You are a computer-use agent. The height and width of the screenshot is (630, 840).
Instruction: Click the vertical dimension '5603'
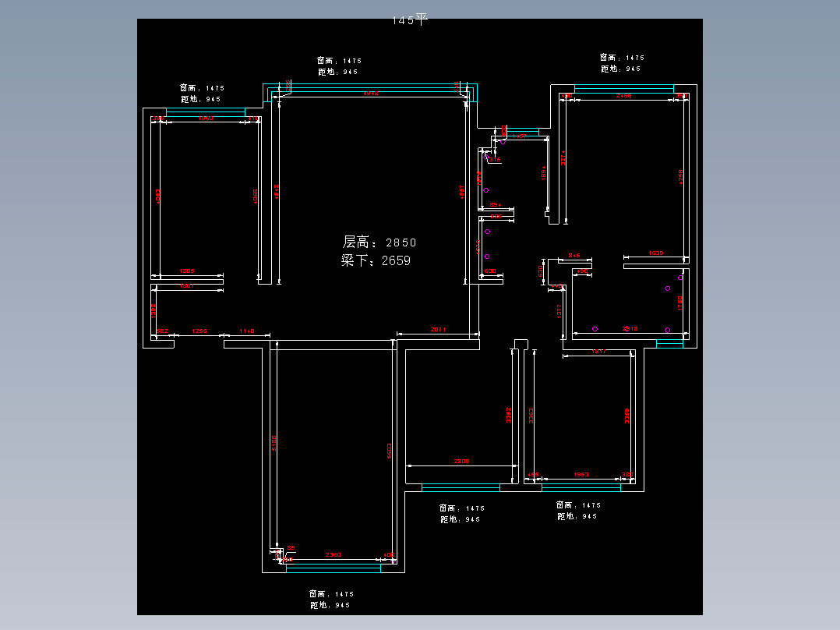point(390,451)
